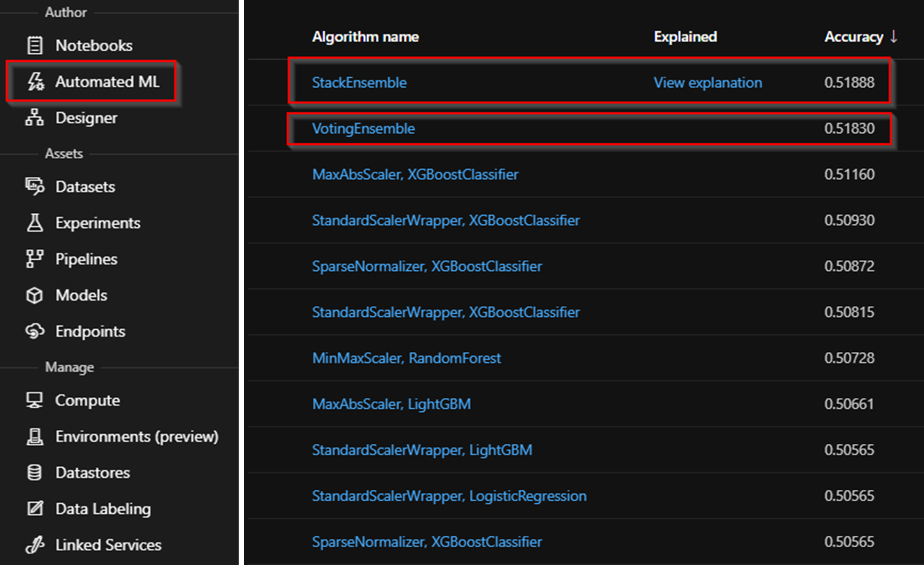Sort by Accuracy column arrow

click(893, 36)
